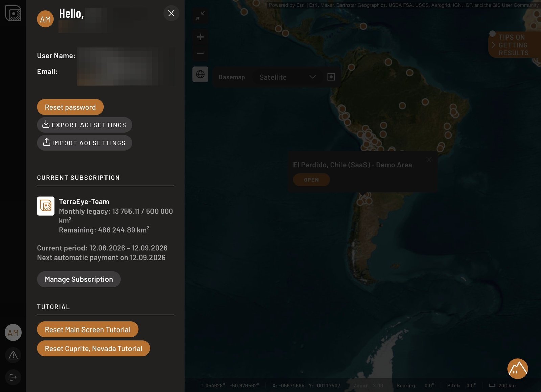Click the Pitch value in status bar
Image resolution: width=541 pixels, height=392 pixels.
[x=471, y=386]
